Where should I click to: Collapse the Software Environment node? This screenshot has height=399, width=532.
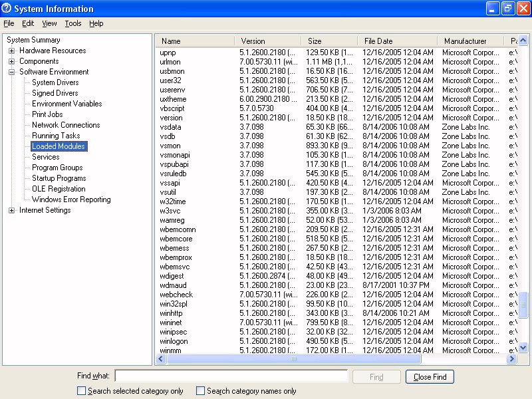pyautogui.click(x=12, y=72)
